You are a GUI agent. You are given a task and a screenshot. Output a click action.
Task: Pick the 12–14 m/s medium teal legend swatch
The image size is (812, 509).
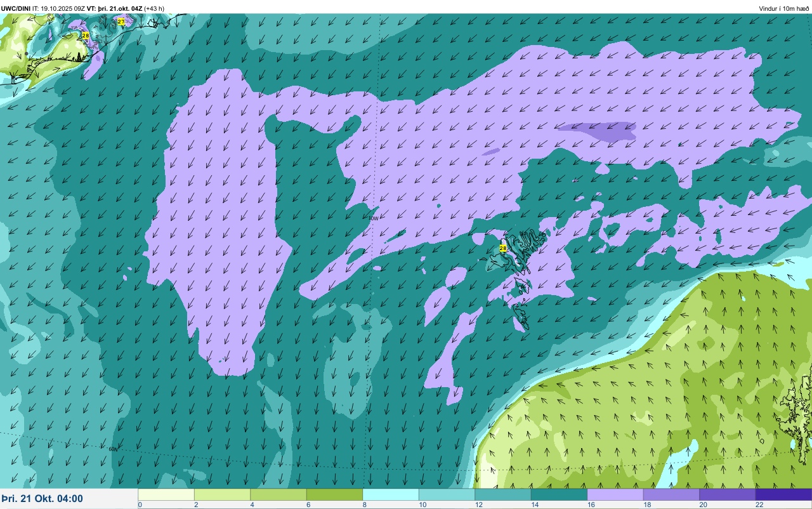coord(503,494)
